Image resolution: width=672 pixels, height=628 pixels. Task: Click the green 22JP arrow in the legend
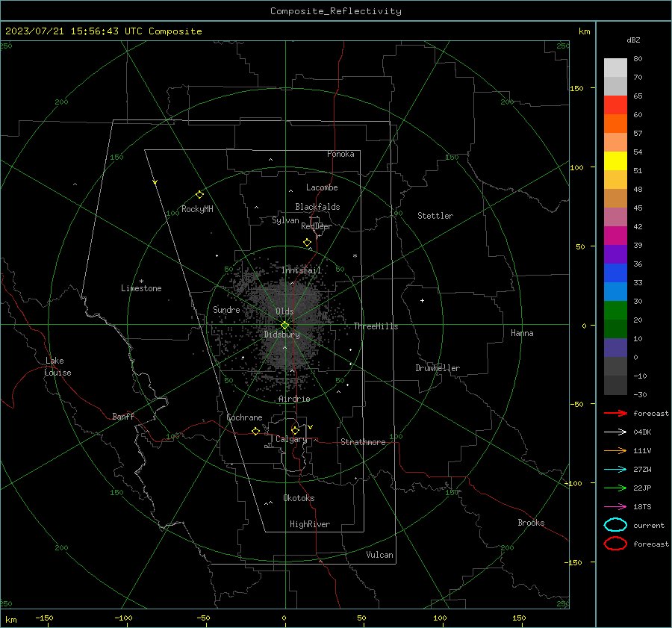615,488
